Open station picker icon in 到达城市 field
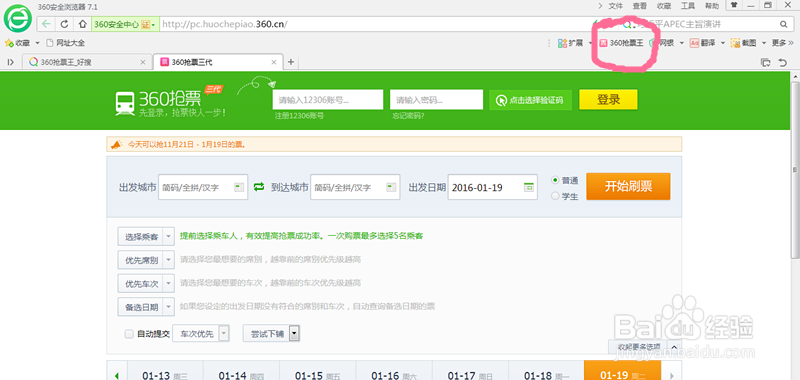800x380 pixels. coord(390,187)
